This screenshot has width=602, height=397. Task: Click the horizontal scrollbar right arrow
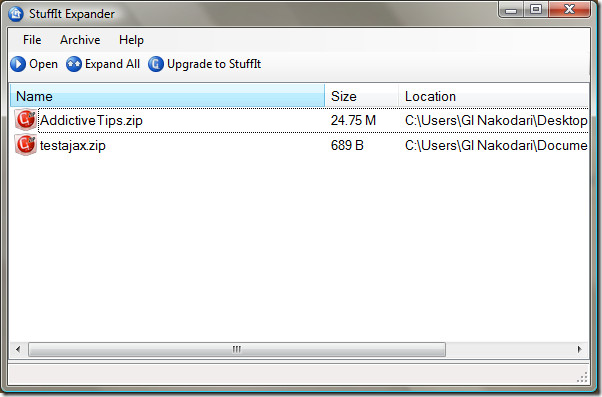[580, 349]
